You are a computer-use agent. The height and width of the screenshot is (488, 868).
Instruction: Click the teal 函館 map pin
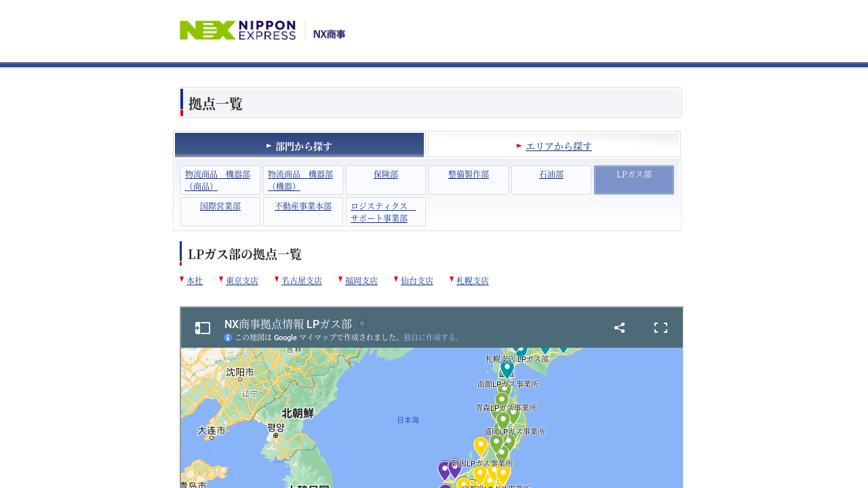(507, 369)
